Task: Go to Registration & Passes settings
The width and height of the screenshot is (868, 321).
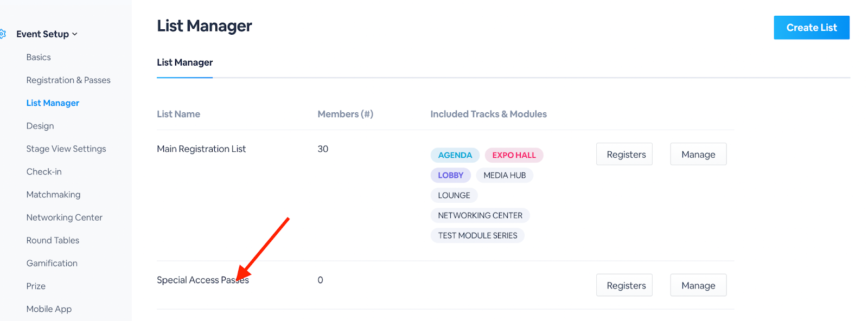Action: click(x=68, y=80)
